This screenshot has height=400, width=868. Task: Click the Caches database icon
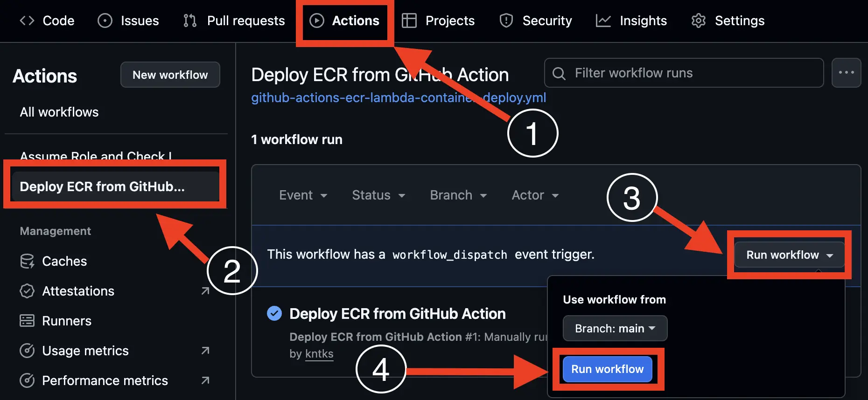click(27, 261)
